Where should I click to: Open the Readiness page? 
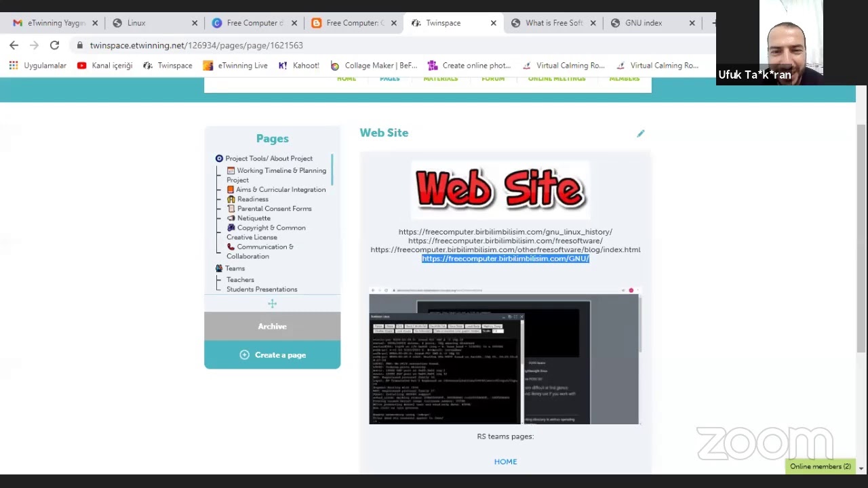click(248, 199)
